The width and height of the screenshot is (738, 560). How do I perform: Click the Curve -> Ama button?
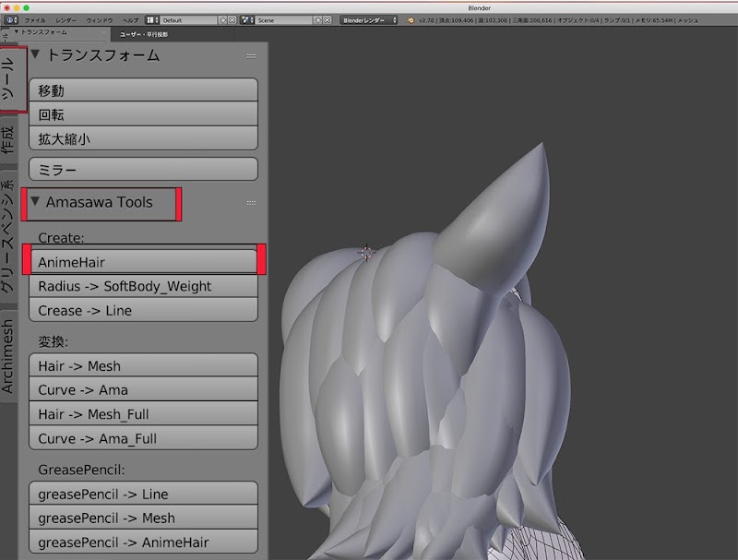(144, 389)
